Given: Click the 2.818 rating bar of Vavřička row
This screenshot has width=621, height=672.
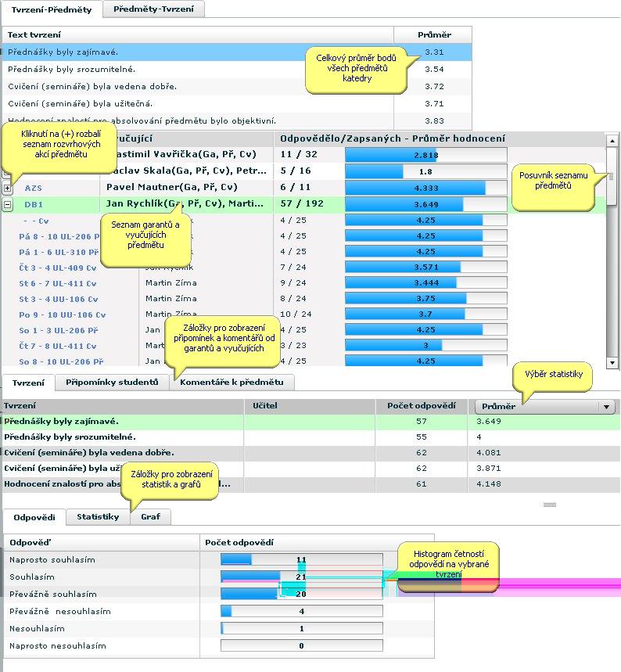Looking at the screenshot, I should [426, 155].
